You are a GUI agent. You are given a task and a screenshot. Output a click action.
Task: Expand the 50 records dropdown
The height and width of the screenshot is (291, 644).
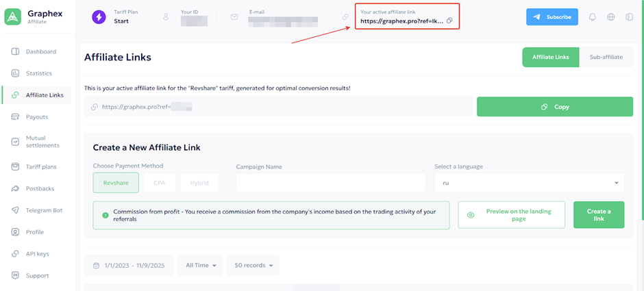click(x=253, y=265)
